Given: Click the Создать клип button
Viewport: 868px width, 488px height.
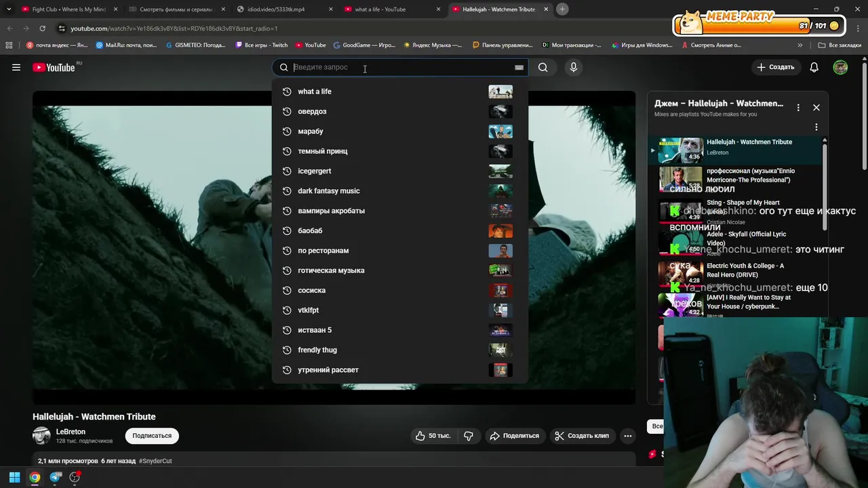Looking at the screenshot, I should (582, 436).
